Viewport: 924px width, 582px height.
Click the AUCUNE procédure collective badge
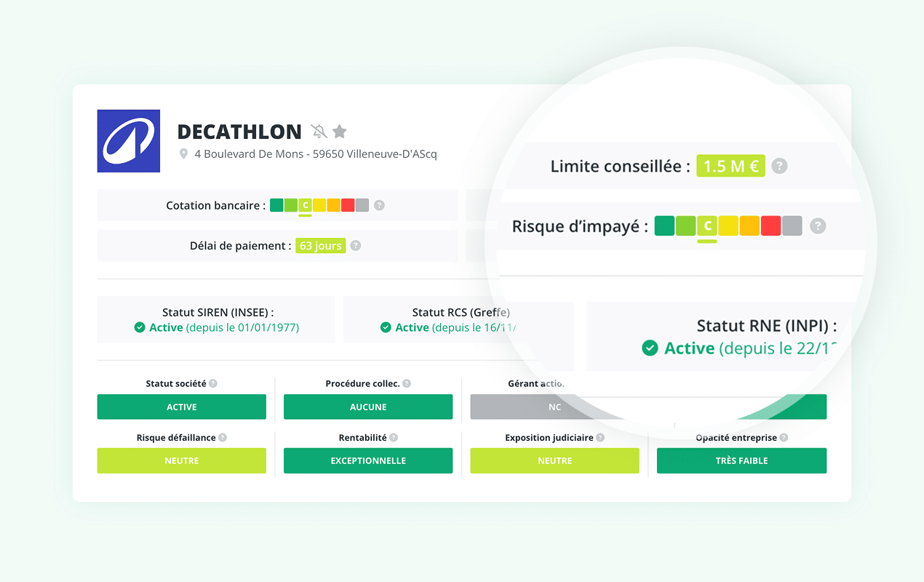coord(368,407)
